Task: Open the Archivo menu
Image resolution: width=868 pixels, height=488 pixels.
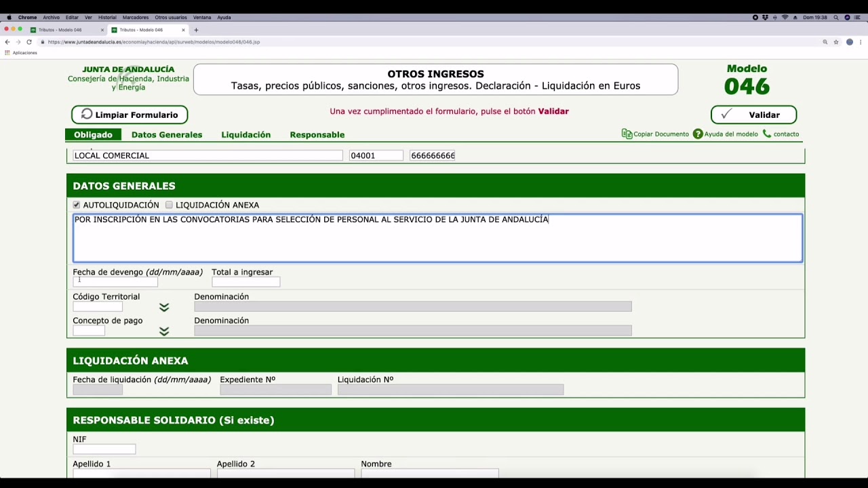Action: click(51, 18)
